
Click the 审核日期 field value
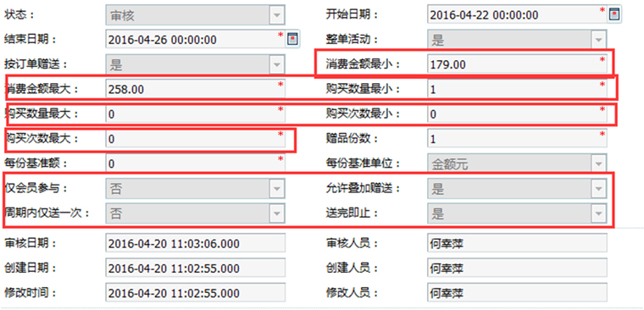coord(195,243)
